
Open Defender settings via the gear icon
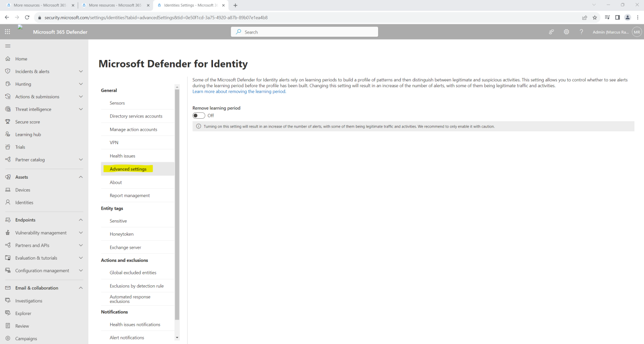[566, 31]
